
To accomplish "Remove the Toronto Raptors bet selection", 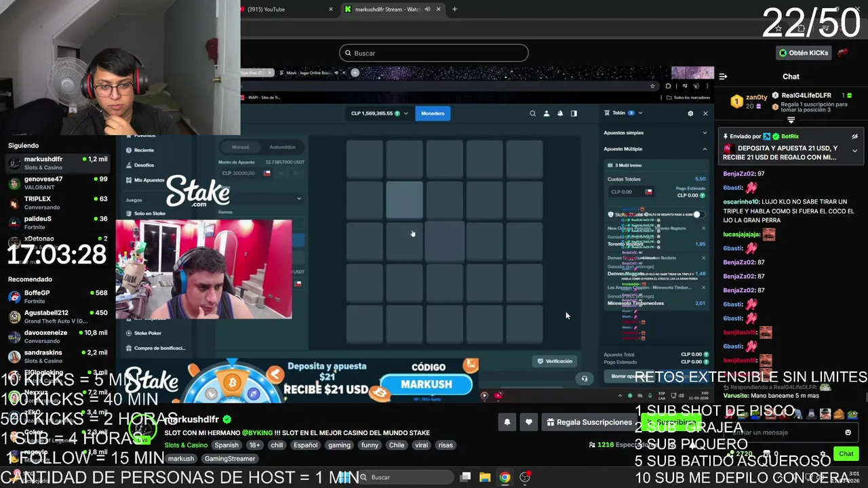I will pos(703,228).
